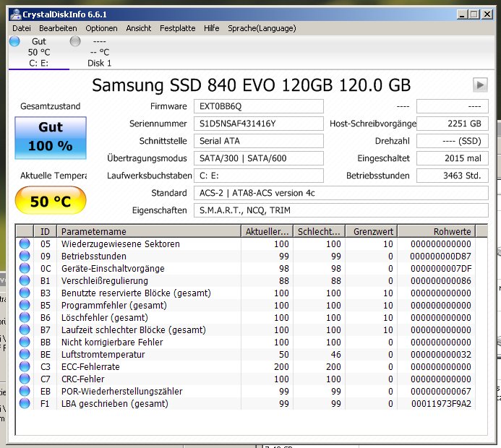Click status icon for Programmfehler row
The height and width of the screenshot is (448, 501).
pos(25,305)
